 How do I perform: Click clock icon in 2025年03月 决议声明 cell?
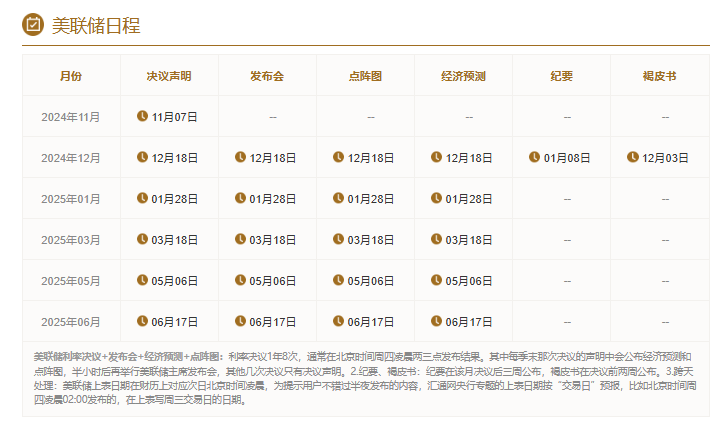point(142,239)
